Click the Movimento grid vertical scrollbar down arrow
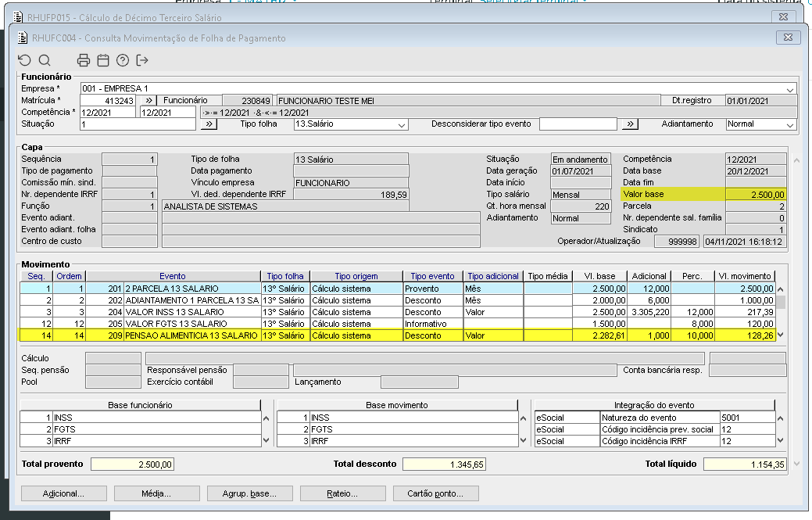The width and height of the screenshot is (812, 520). 780,335
